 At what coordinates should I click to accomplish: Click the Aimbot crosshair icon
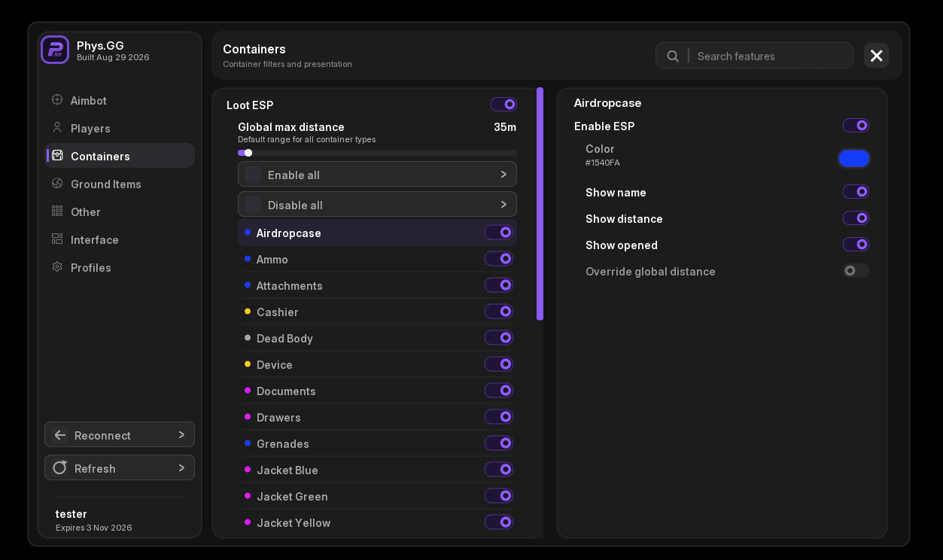[x=57, y=100]
